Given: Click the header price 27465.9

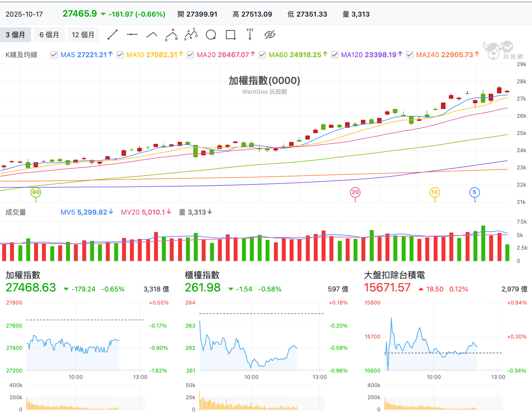Looking at the screenshot, I should (x=80, y=14).
